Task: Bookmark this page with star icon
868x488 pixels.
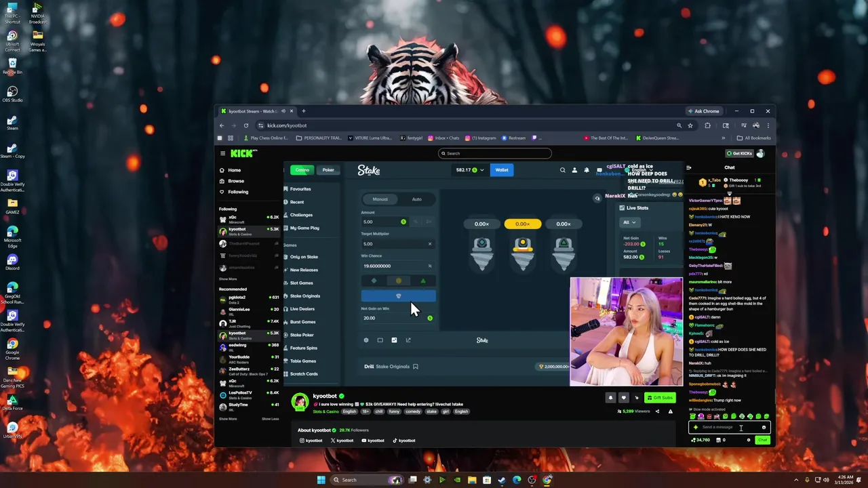Action: point(690,125)
